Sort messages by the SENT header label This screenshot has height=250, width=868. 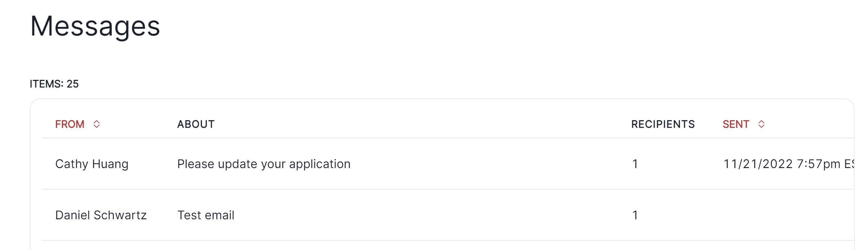tap(736, 124)
